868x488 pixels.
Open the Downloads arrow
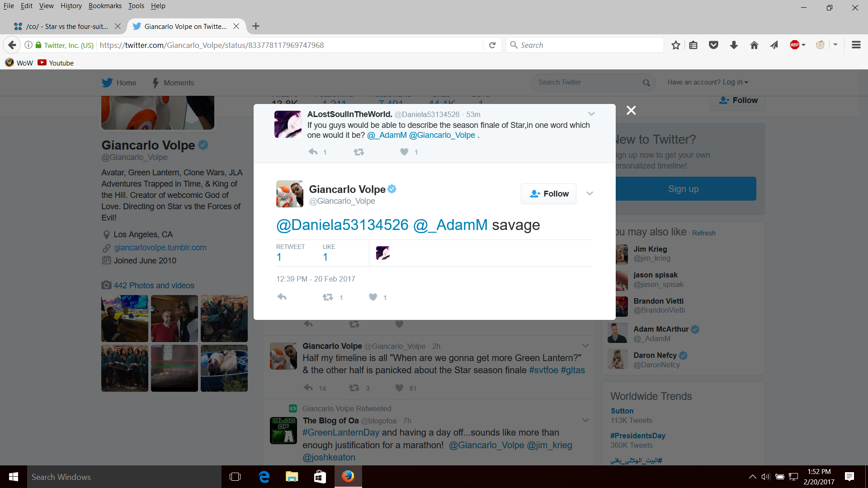pos(734,45)
